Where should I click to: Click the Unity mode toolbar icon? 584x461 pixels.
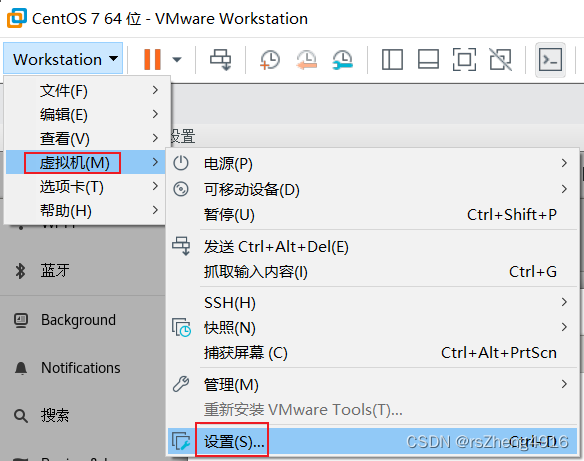tap(500, 60)
